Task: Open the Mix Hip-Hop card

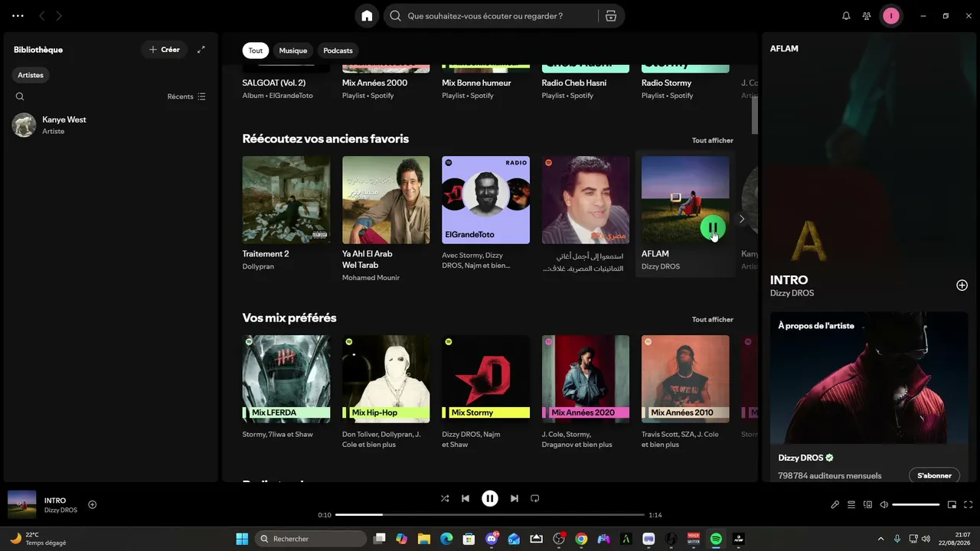Action: [x=386, y=392]
